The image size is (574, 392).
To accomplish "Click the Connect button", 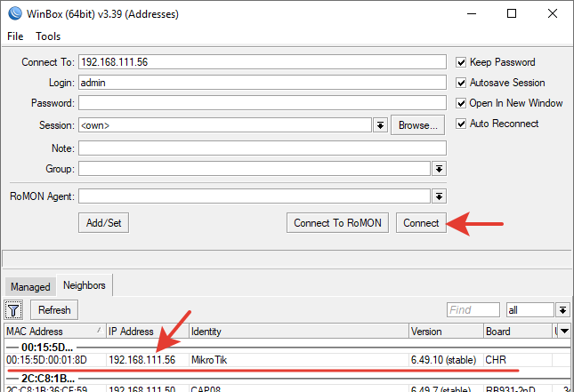I will tap(421, 223).
